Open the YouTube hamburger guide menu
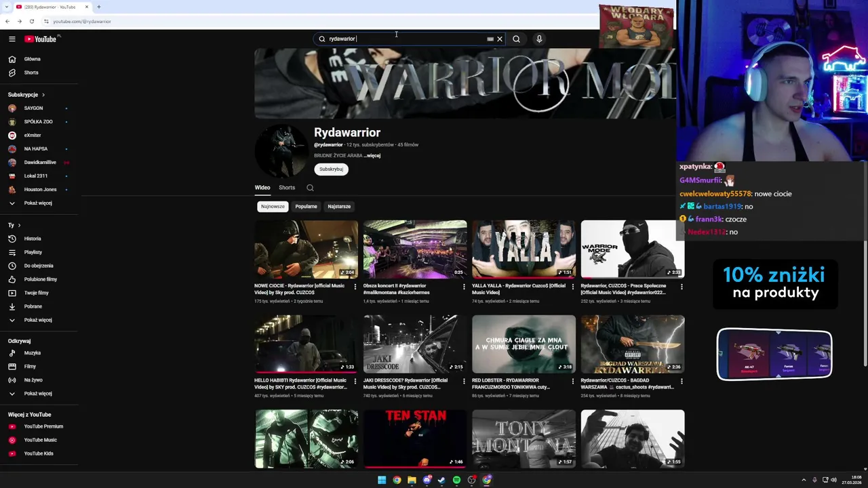This screenshot has width=868, height=488. pyautogui.click(x=12, y=39)
